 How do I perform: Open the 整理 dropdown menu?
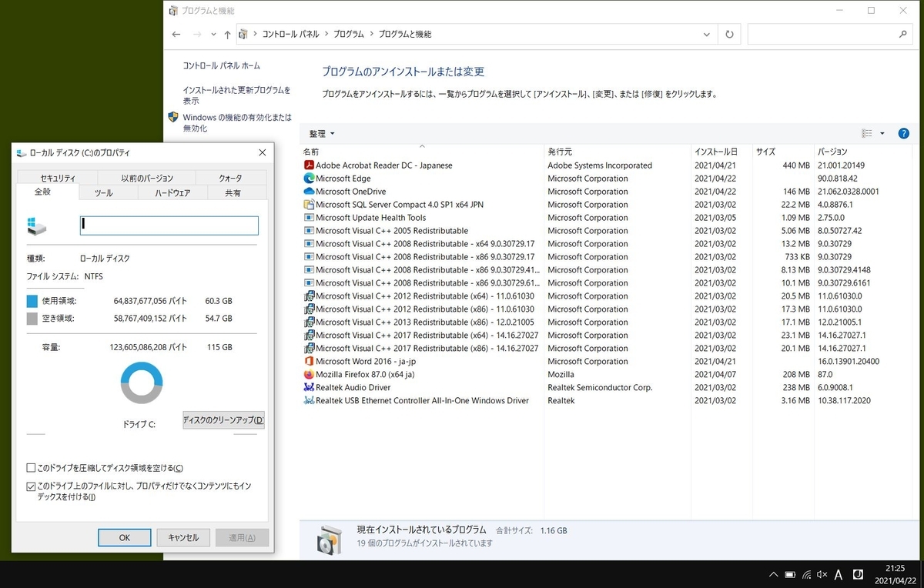322,134
